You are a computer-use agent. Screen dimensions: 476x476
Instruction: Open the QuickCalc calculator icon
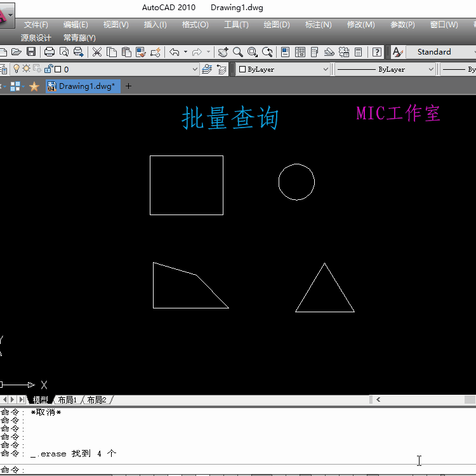pos(358,52)
